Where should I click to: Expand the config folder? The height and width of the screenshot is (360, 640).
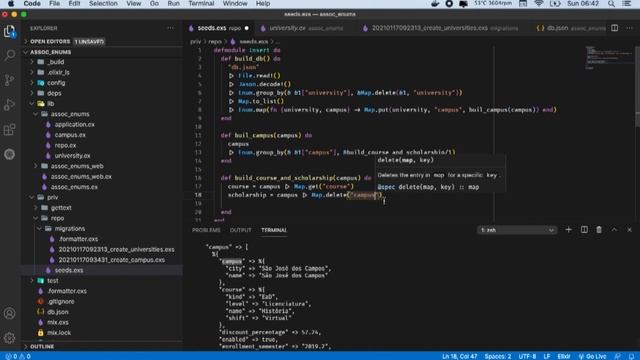click(x=102, y=83)
